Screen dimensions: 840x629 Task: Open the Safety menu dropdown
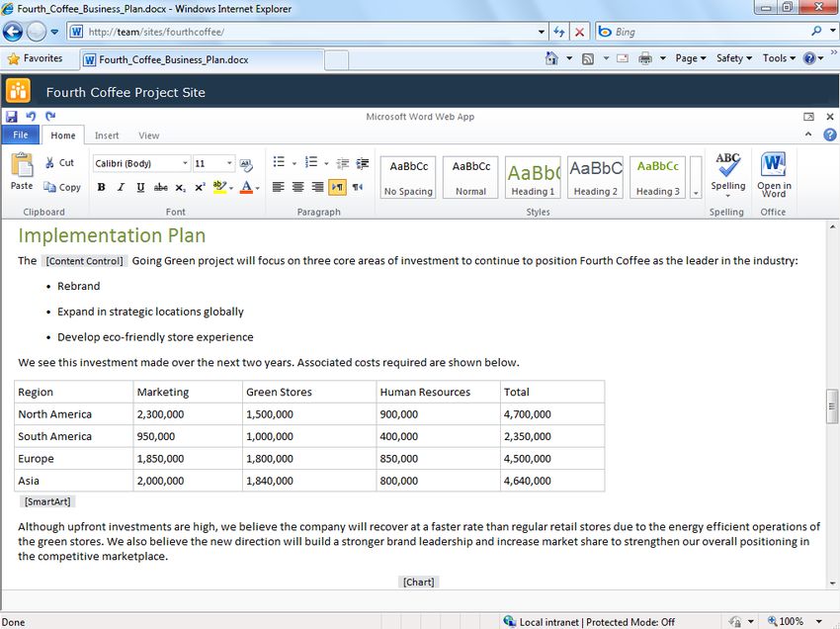pos(734,58)
